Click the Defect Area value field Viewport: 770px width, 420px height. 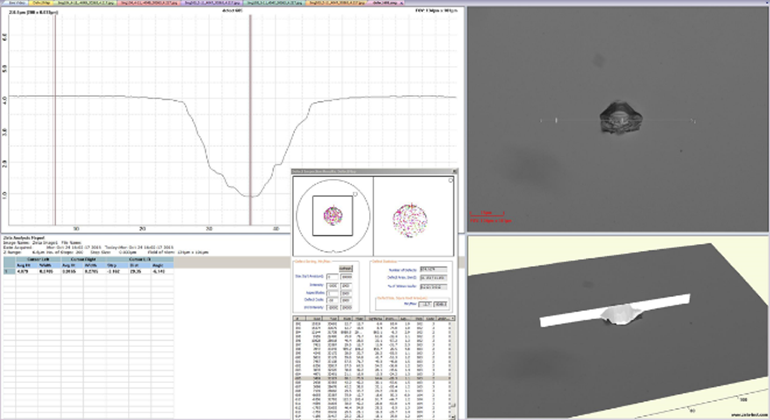434,278
